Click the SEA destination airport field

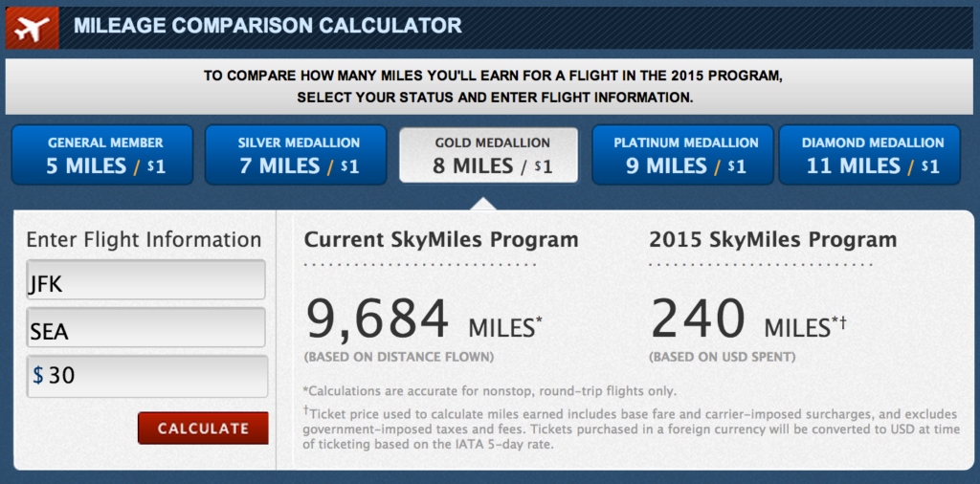pyautogui.click(x=145, y=331)
